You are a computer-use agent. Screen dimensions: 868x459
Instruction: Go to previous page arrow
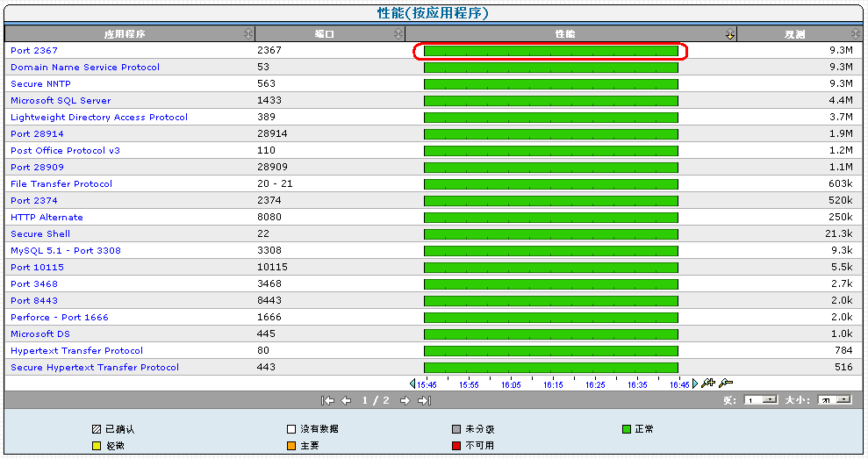point(346,400)
